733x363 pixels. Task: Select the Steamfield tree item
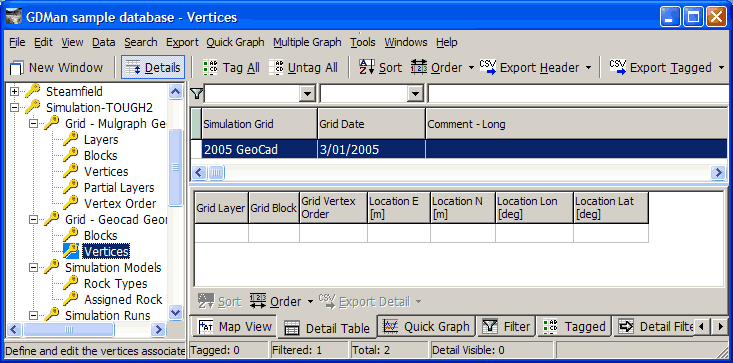pos(74,92)
